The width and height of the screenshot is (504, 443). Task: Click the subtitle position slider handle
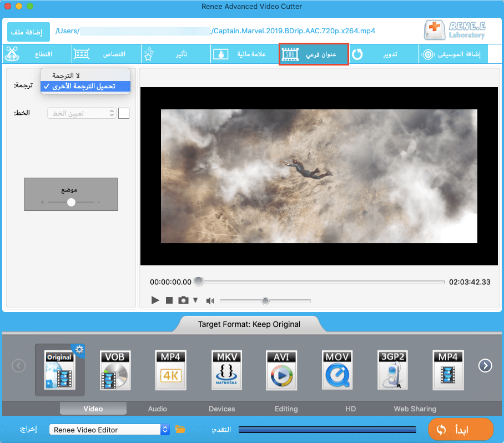72,202
